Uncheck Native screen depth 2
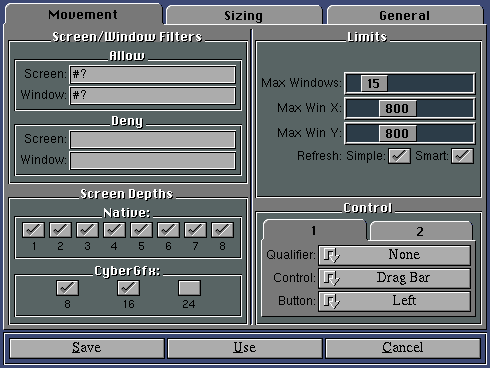 click(60, 230)
